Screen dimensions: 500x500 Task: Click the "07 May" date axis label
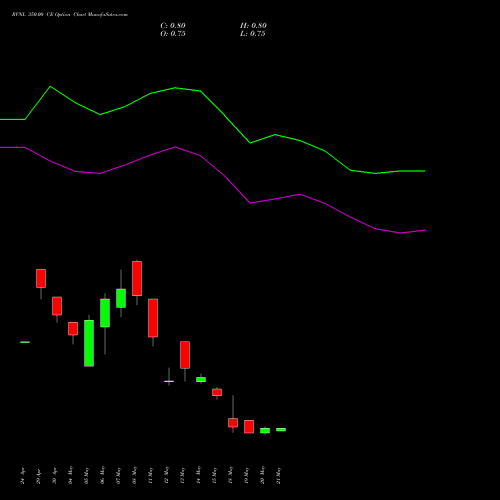119,475
